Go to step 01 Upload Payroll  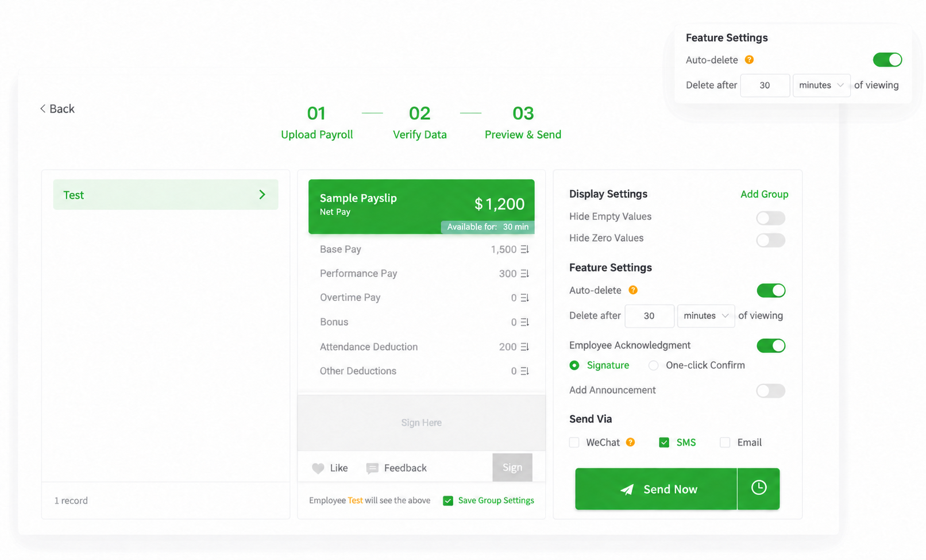coord(317,122)
